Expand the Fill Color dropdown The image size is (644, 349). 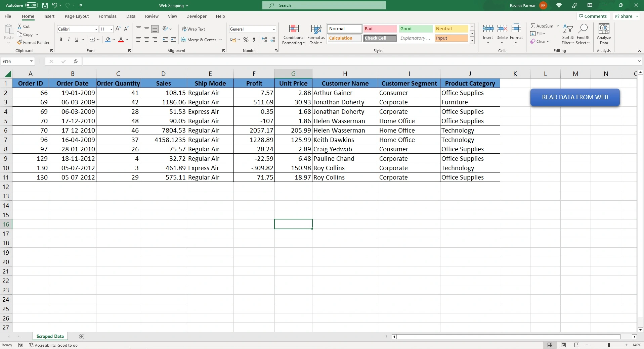coord(114,40)
